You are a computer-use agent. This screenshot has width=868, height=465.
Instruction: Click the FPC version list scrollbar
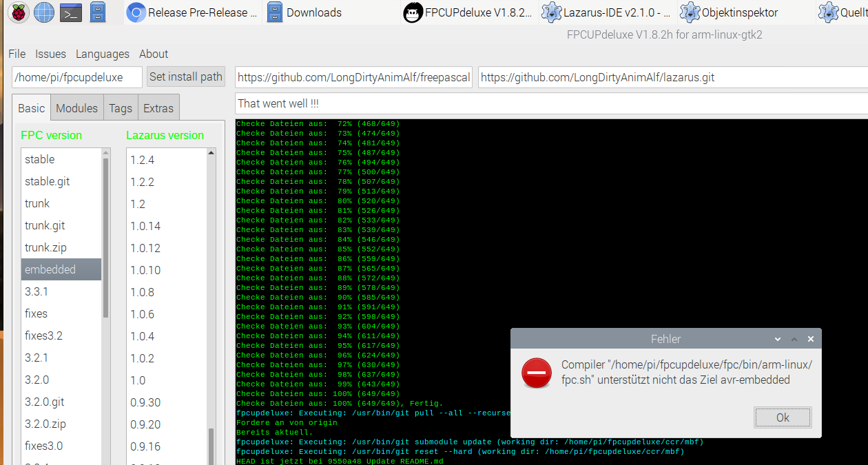[105, 238]
